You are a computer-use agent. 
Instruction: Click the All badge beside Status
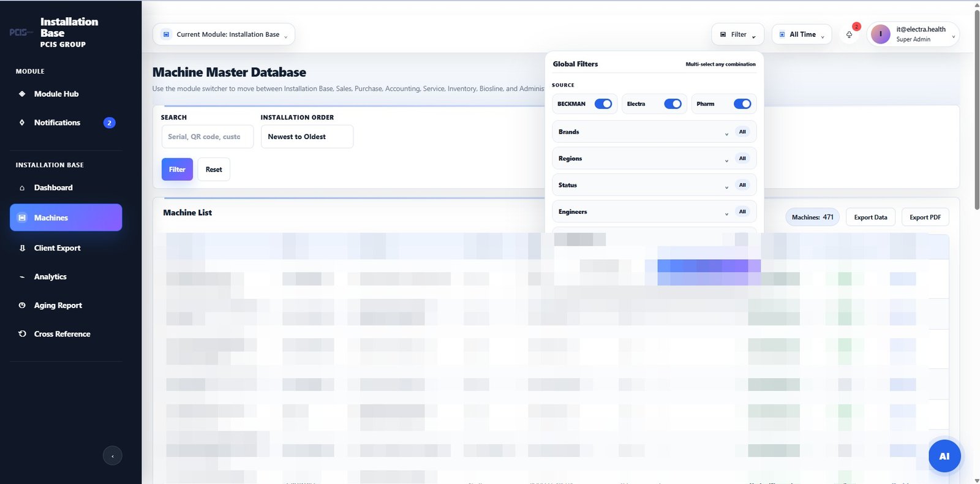coord(742,185)
